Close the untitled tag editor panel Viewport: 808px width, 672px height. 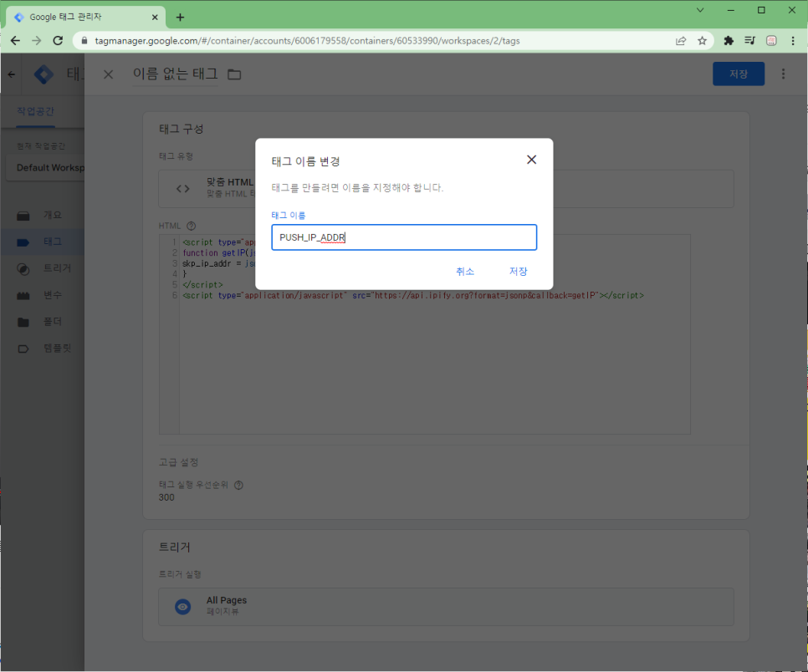(108, 74)
